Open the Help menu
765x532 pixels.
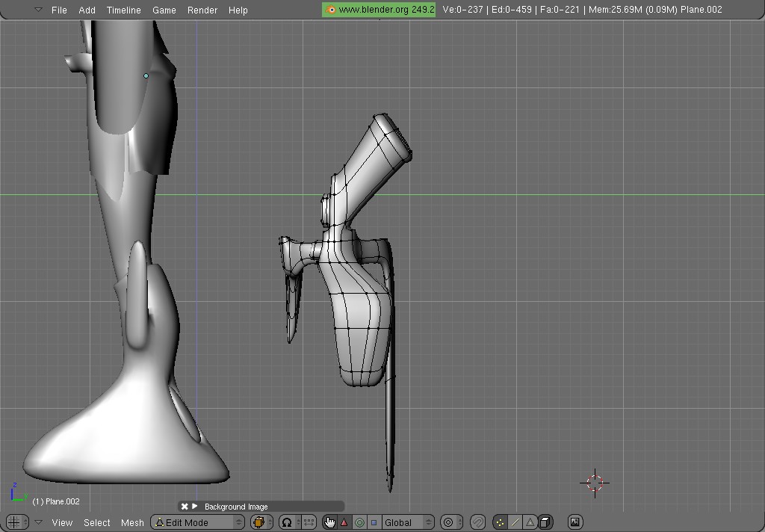click(238, 10)
